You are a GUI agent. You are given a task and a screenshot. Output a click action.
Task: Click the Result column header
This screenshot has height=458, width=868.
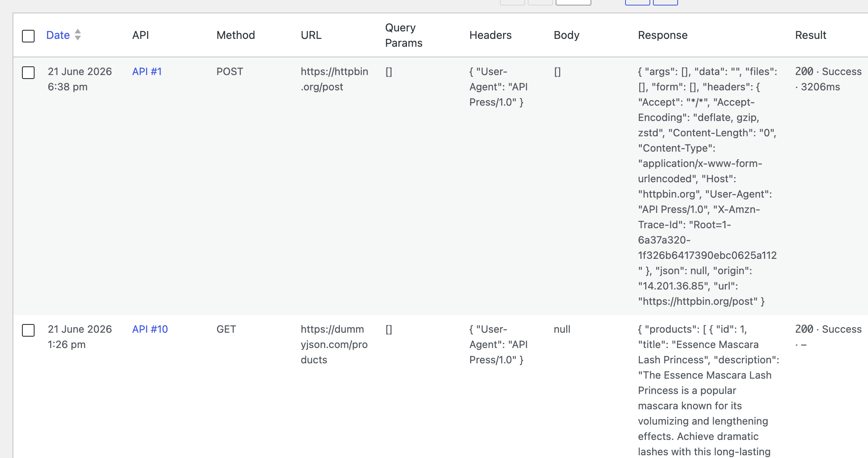click(x=811, y=35)
